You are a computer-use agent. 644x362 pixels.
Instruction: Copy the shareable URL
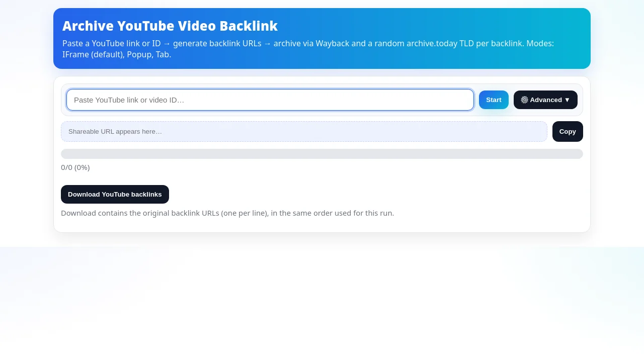coord(568,131)
